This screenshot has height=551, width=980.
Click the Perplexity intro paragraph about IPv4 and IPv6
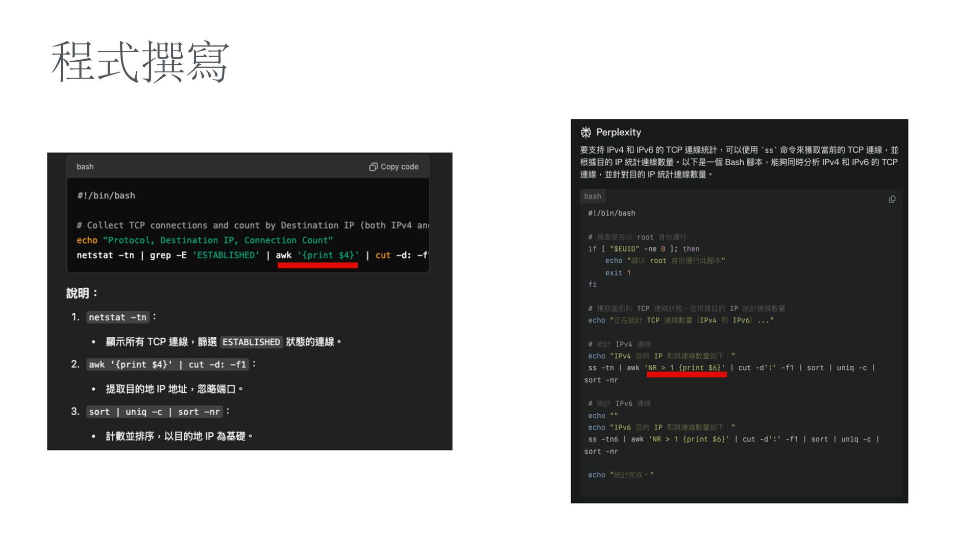pos(739,162)
